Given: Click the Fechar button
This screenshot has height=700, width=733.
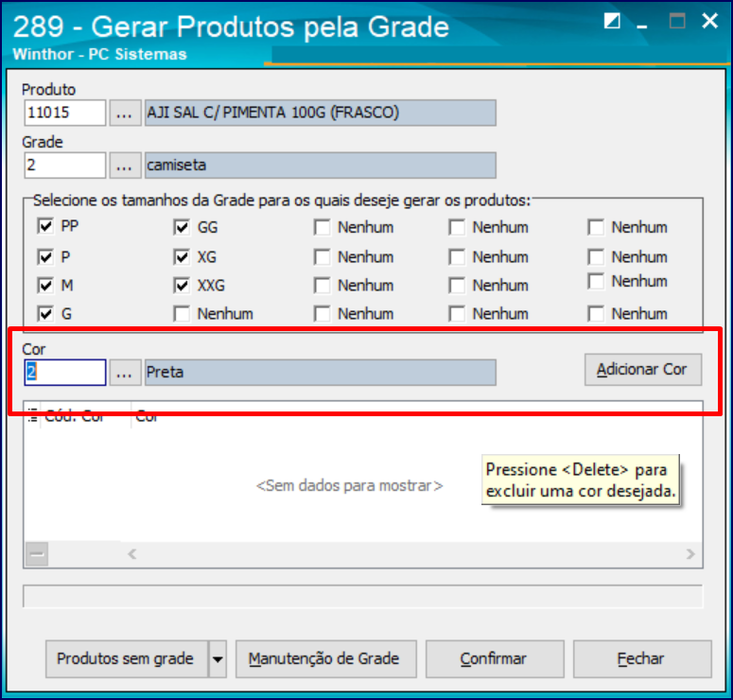Looking at the screenshot, I should point(642,659).
